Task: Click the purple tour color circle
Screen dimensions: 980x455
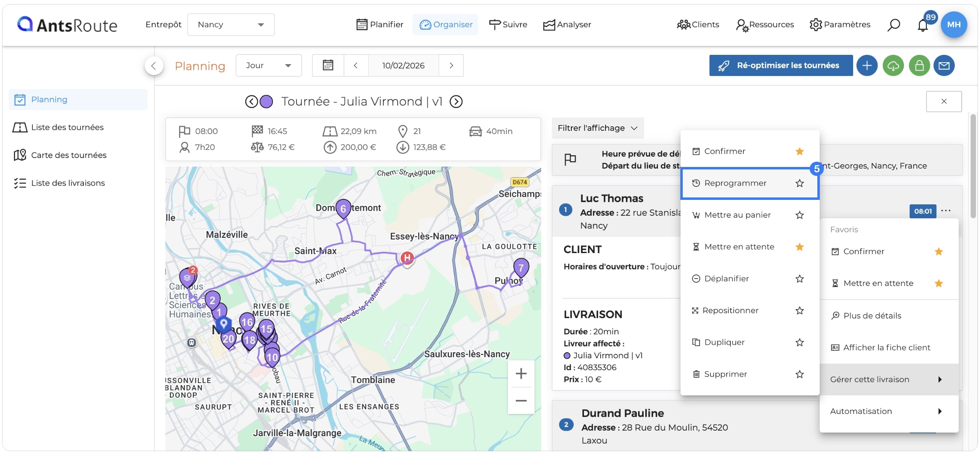Action: [266, 102]
